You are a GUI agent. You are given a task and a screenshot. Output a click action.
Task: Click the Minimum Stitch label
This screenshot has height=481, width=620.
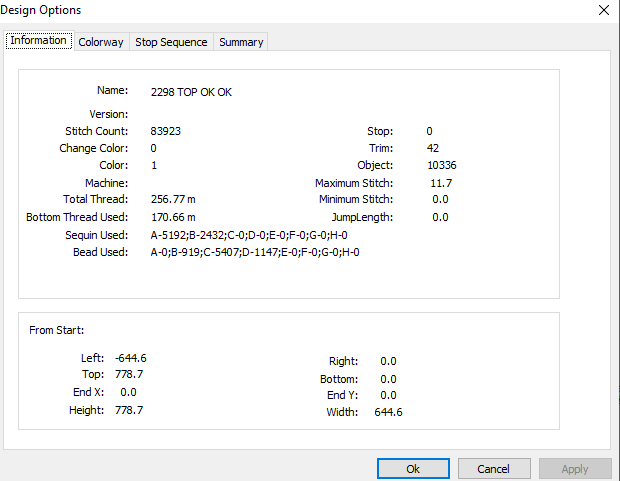click(356, 199)
